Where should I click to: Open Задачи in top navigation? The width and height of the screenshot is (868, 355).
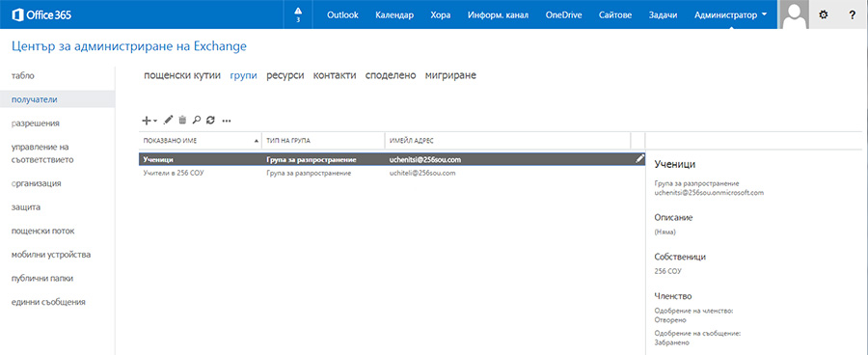click(x=664, y=15)
